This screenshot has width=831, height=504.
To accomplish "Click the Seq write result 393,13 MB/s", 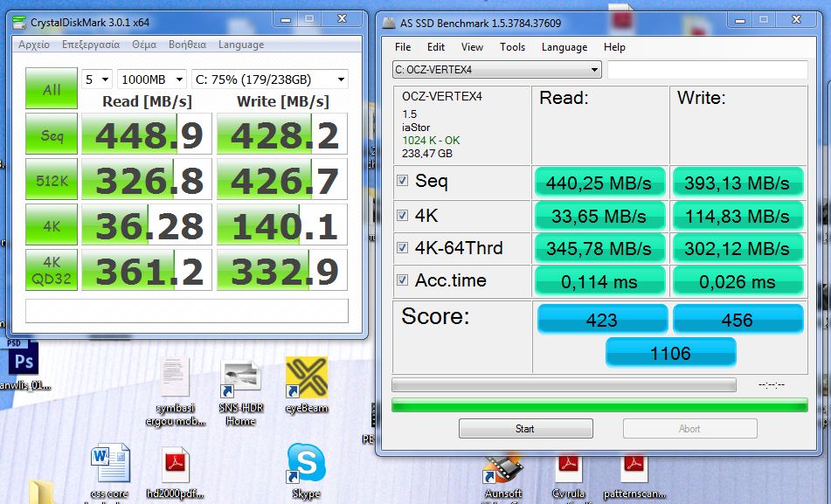I will tap(738, 183).
